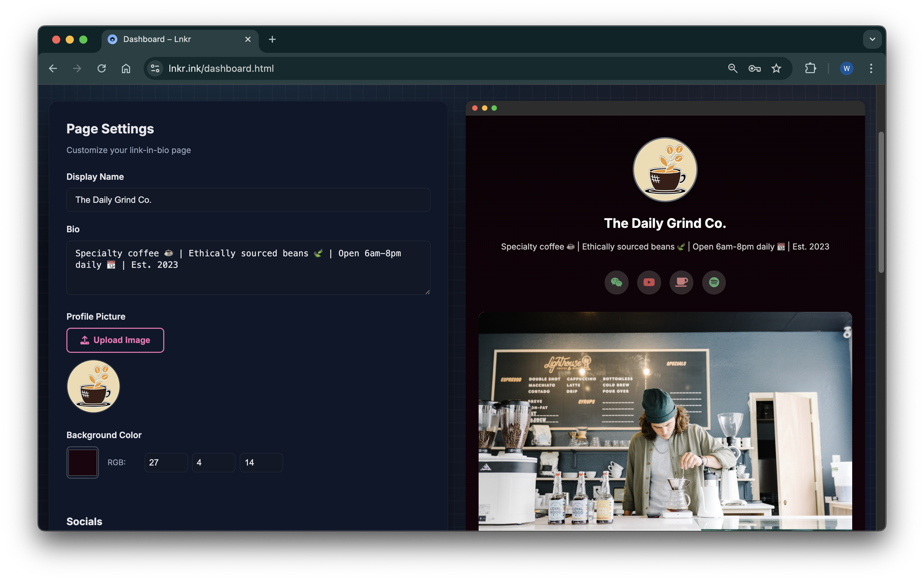Image resolution: width=924 pixels, height=581 pixels.
Task: Open the WeChat social link in preview
Action: click(x=617, y=282)
